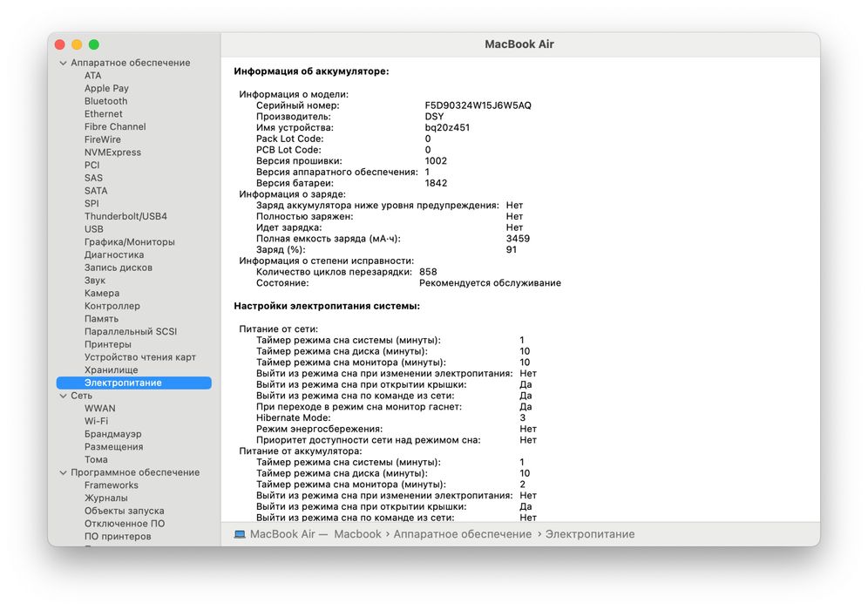Select Устройство чтения карт item

click(140, 357)
